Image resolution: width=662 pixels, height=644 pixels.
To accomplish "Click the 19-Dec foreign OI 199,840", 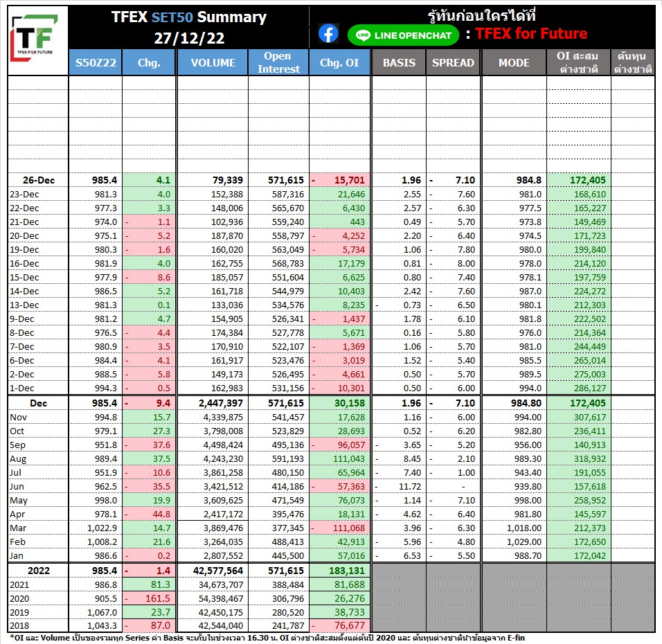I will click(x=590, y=250).
